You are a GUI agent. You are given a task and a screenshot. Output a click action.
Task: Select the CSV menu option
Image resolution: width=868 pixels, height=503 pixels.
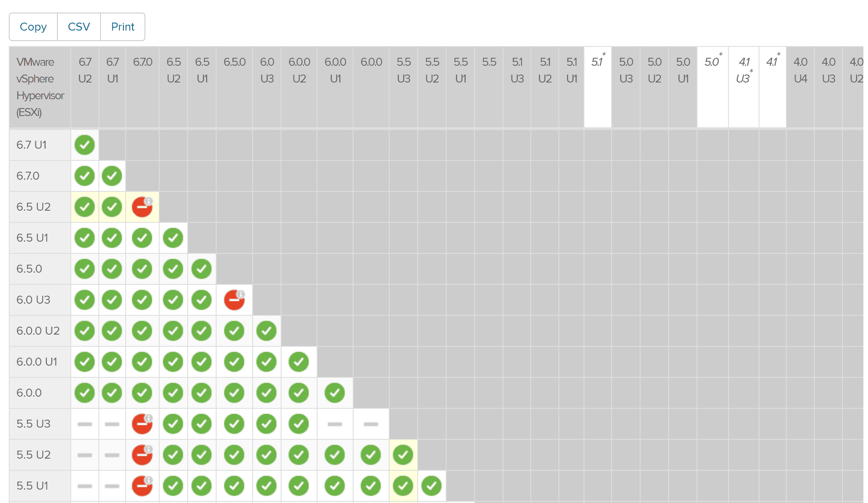[78, 27]
